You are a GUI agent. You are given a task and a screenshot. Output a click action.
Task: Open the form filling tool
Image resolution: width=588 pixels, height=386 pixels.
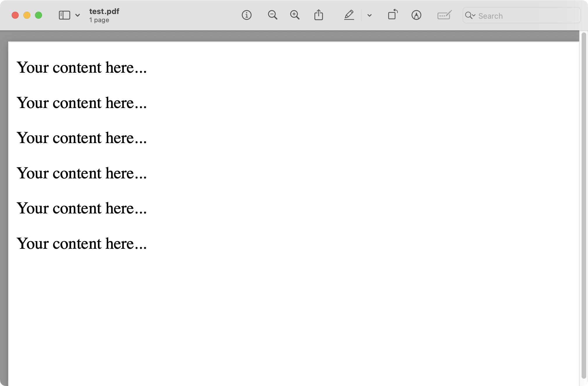click(444, 15)
